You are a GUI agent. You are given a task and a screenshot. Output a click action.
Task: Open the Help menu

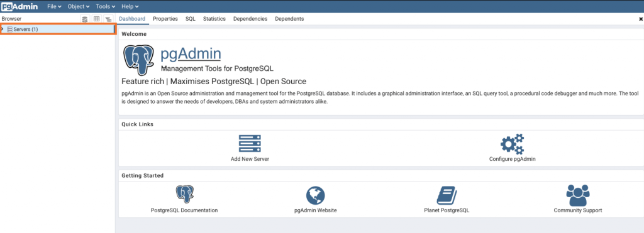tap(130, 6)
